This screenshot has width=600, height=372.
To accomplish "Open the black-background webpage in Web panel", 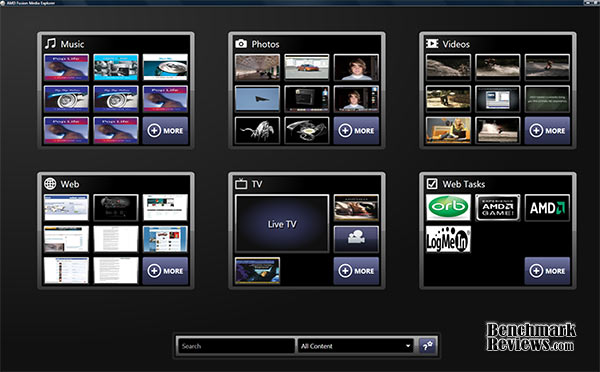I will [x=116, y=207].
